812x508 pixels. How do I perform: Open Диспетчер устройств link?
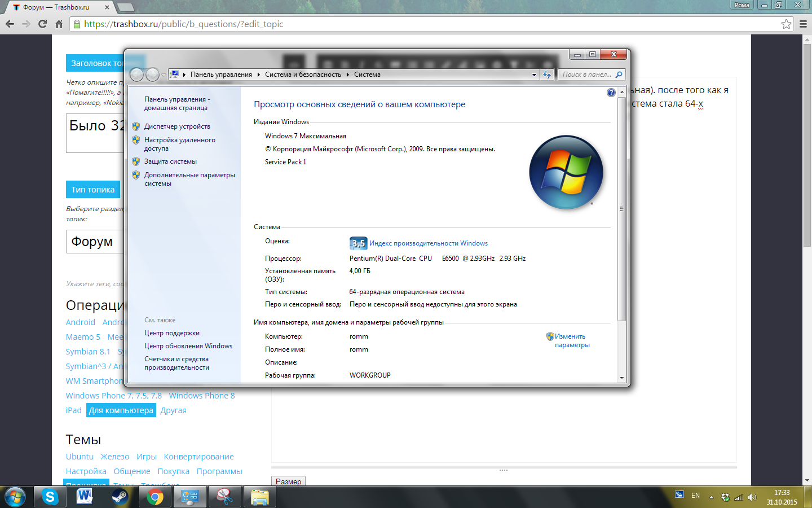click(177, 126)
